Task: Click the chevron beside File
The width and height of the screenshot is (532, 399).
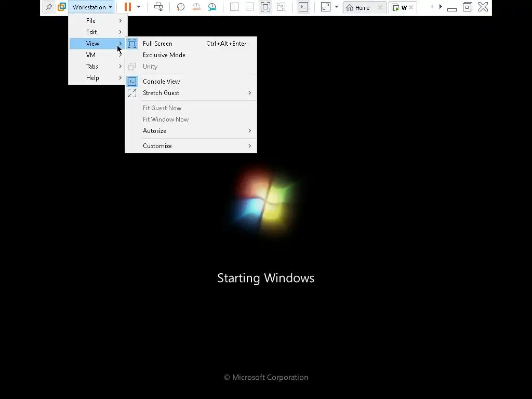Action: (121, 21)
